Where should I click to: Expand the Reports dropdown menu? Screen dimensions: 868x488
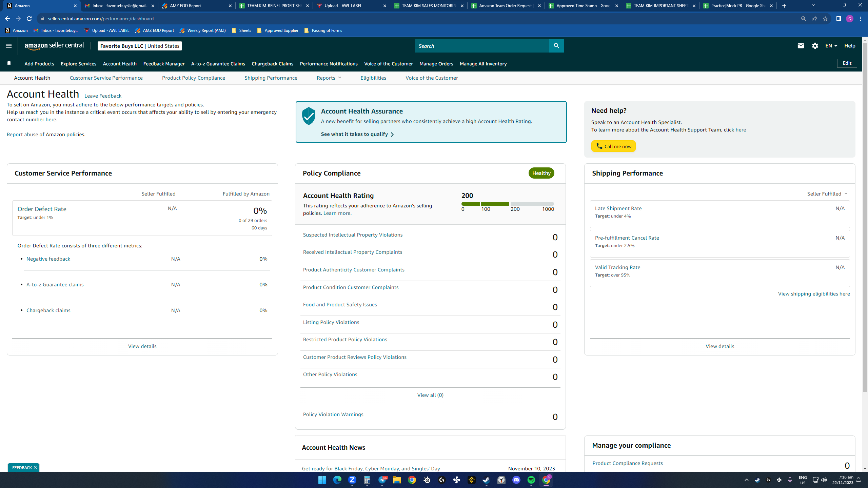tap(329, 78)
